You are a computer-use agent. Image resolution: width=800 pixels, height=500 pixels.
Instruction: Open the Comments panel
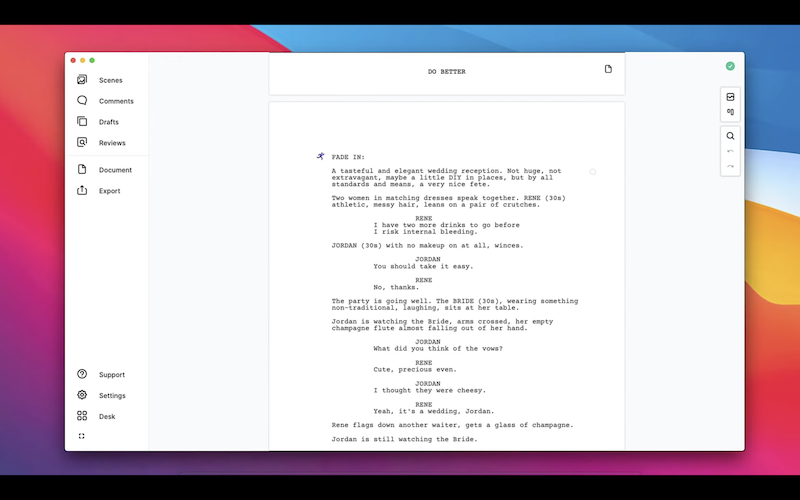(107, 101)
